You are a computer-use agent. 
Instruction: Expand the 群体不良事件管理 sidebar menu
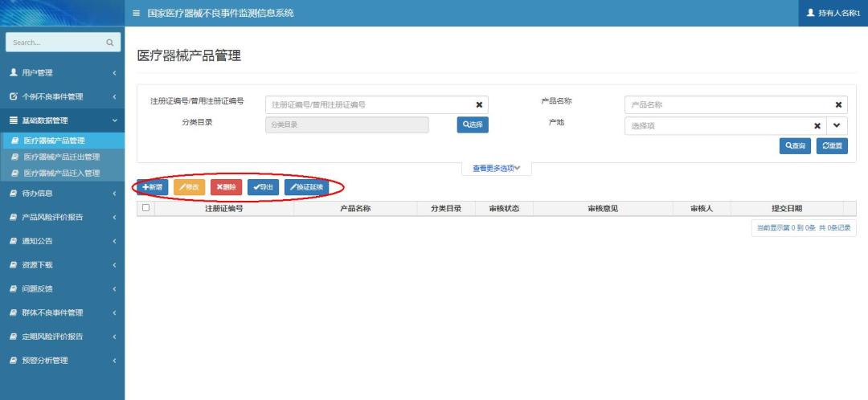(x=63, y=312)
